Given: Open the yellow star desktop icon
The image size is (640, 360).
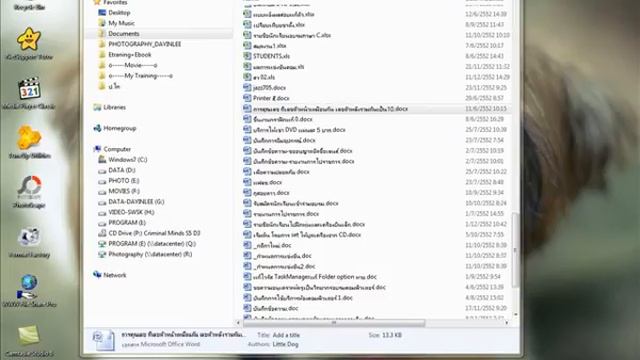Looking at the screenshot, I should coord(29,39).
